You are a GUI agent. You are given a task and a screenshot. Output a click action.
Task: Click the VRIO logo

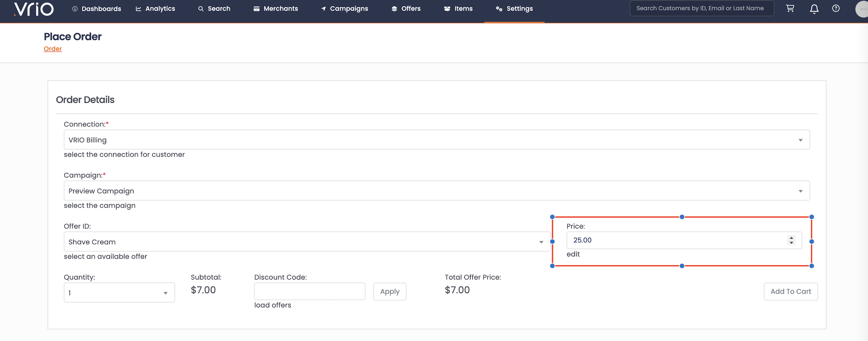[x=34, y=9]
